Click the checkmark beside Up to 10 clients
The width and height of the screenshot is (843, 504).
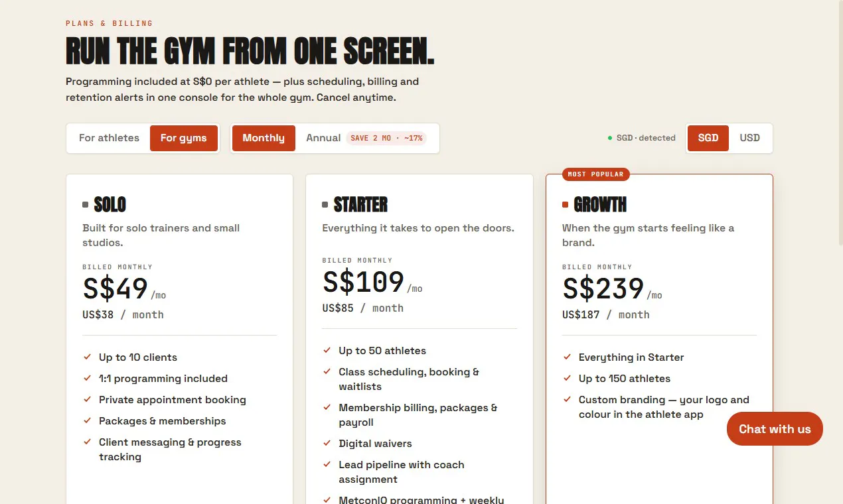point(87,357)
